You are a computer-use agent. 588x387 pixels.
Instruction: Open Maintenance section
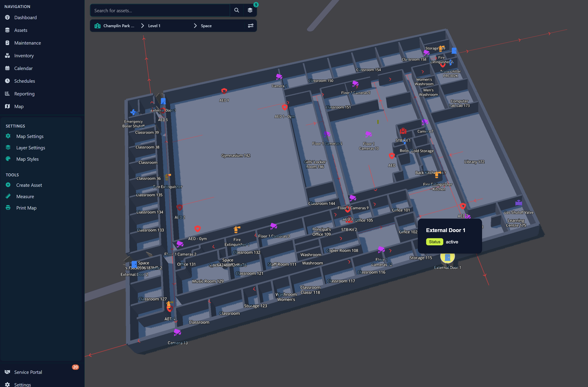[x=27, y=43]
